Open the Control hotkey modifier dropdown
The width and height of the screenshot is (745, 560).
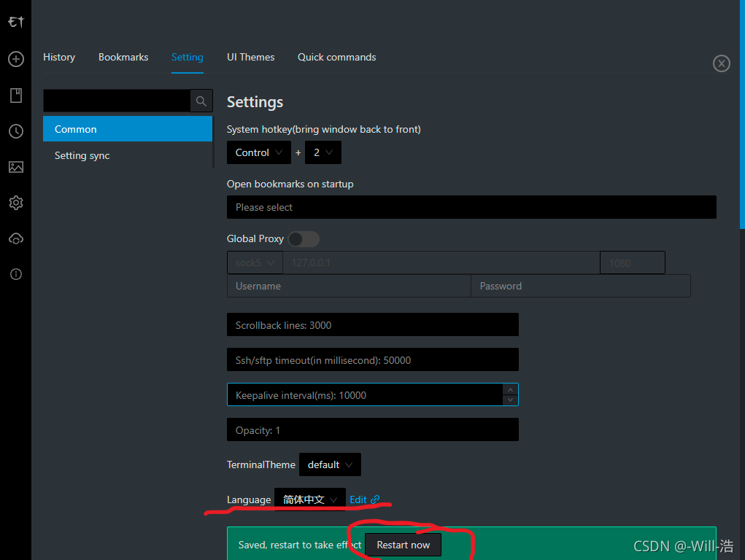pyautogui.click(x=259, y=152)
